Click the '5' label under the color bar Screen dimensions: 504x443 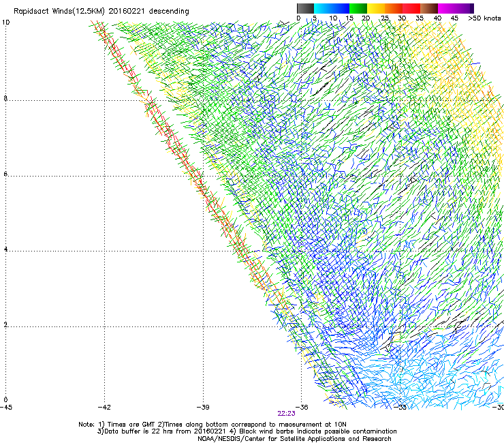(315, 18)
